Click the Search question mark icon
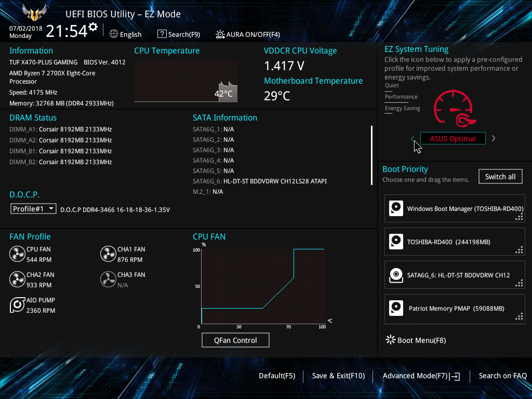Viewport: 532px width, 399px height. 162,34
